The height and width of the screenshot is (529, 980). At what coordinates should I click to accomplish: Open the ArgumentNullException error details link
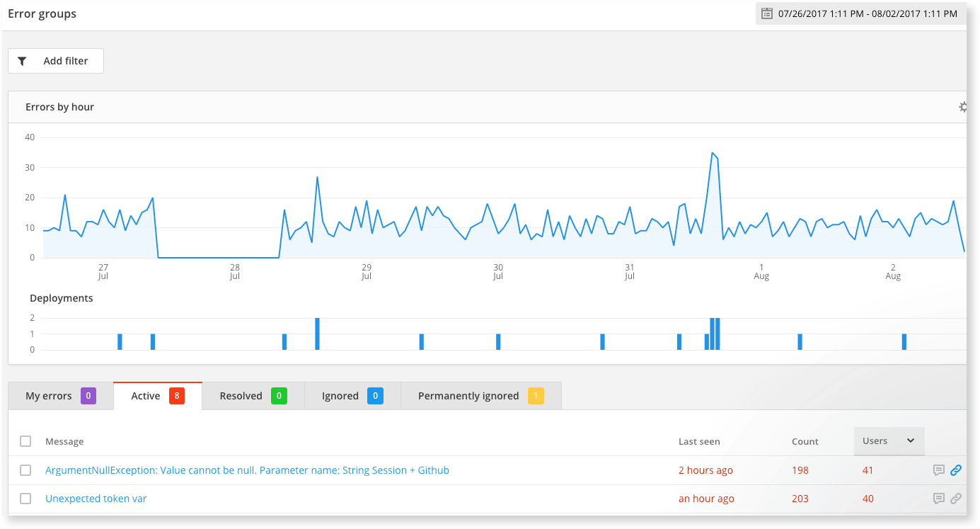[247, 470]
